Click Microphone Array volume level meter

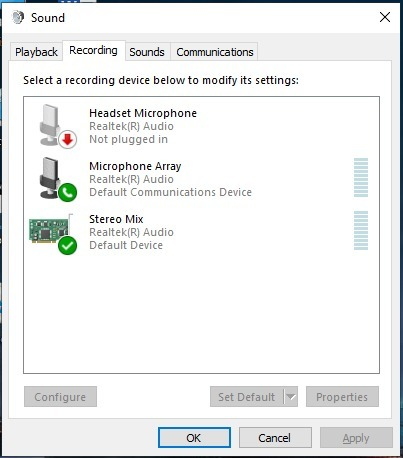click(361, 178)
